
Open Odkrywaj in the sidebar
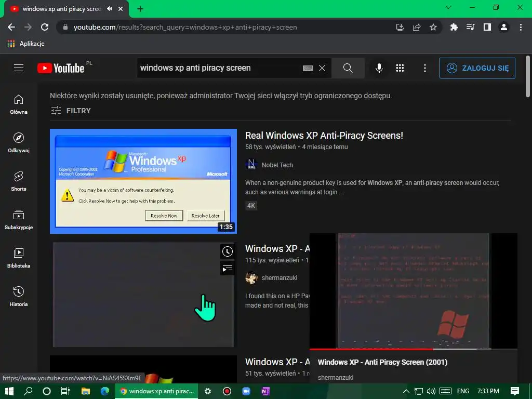[x=19, y=143]
